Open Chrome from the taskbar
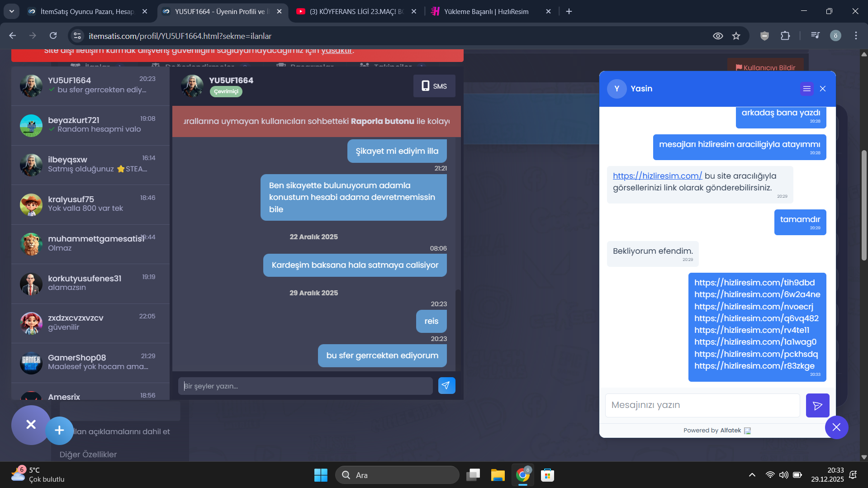Screen dimensions: 868x488 click(x=522, y=475)
